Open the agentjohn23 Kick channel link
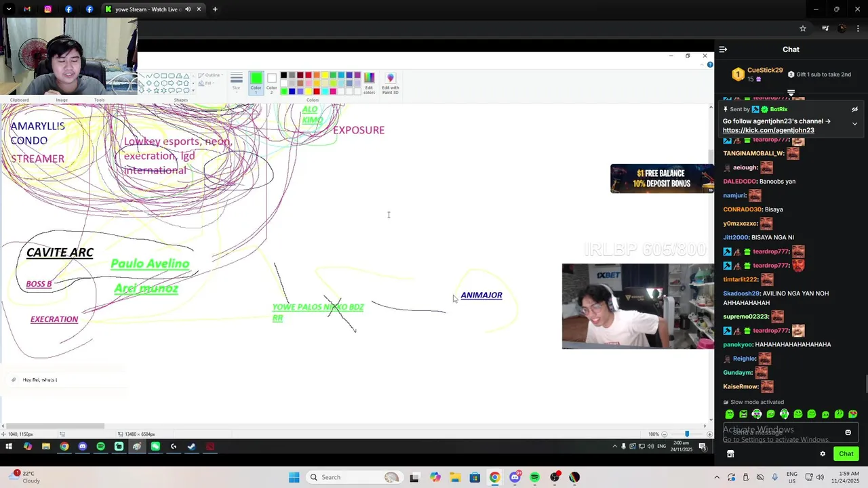The height and width of the screenshot is (488, 868). (768, 130)
